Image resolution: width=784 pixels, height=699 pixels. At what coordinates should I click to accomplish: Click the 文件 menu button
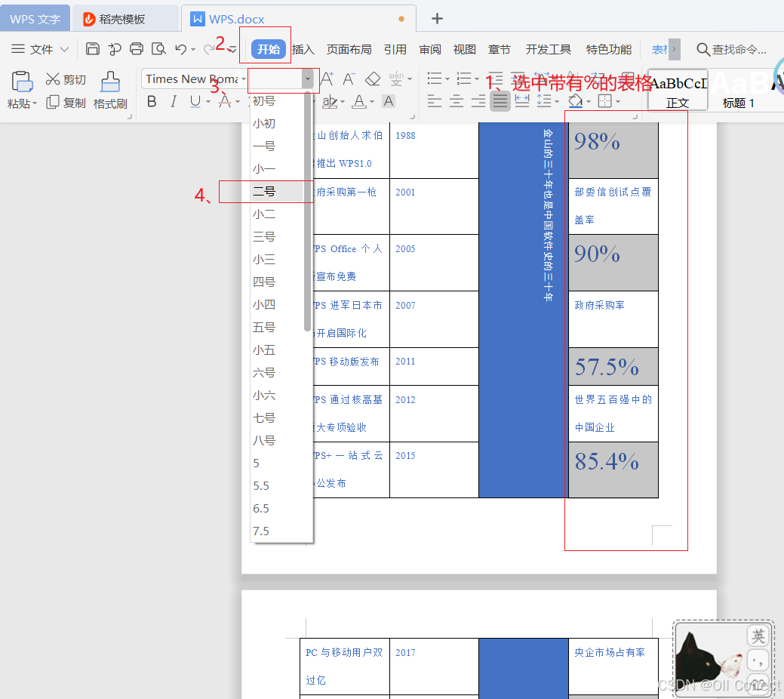click(x=40, y=49)
